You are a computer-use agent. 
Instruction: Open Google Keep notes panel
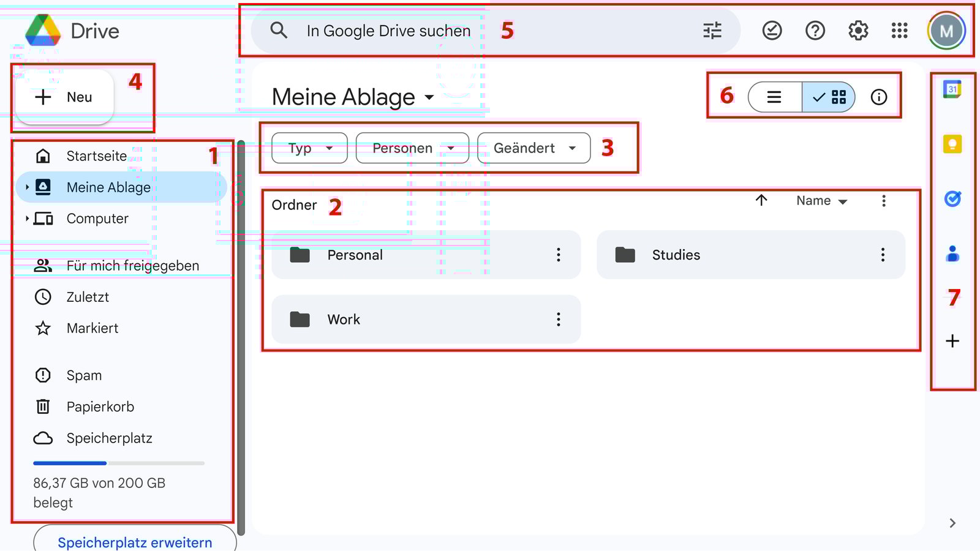pyautogui.click(x=952, y=145)
